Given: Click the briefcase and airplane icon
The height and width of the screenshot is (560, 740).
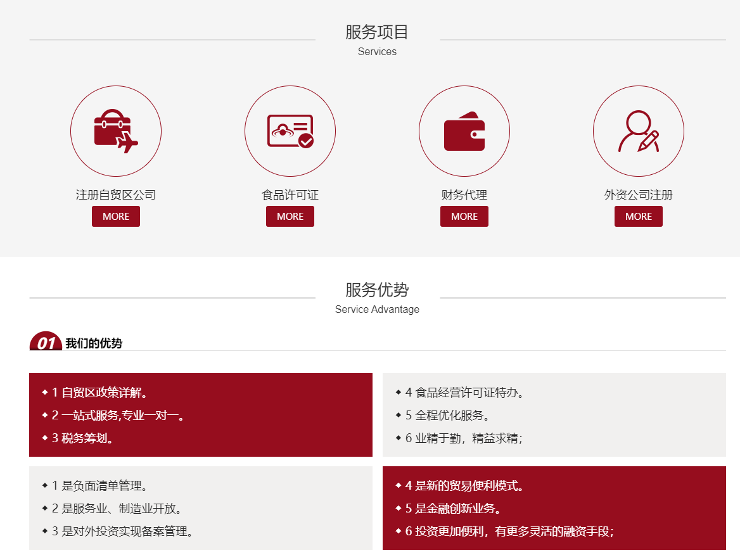Looking at the screenshot, I should click(x=116, y=131).
